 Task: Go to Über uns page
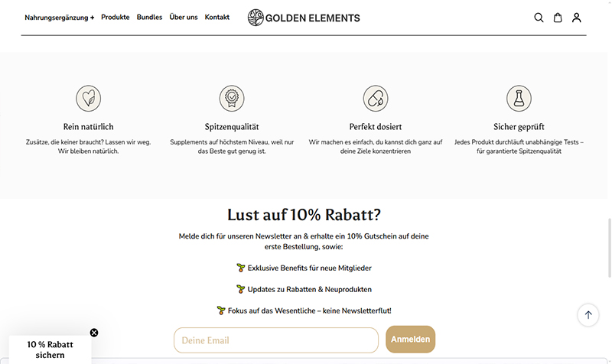click(x=184, y=17)
